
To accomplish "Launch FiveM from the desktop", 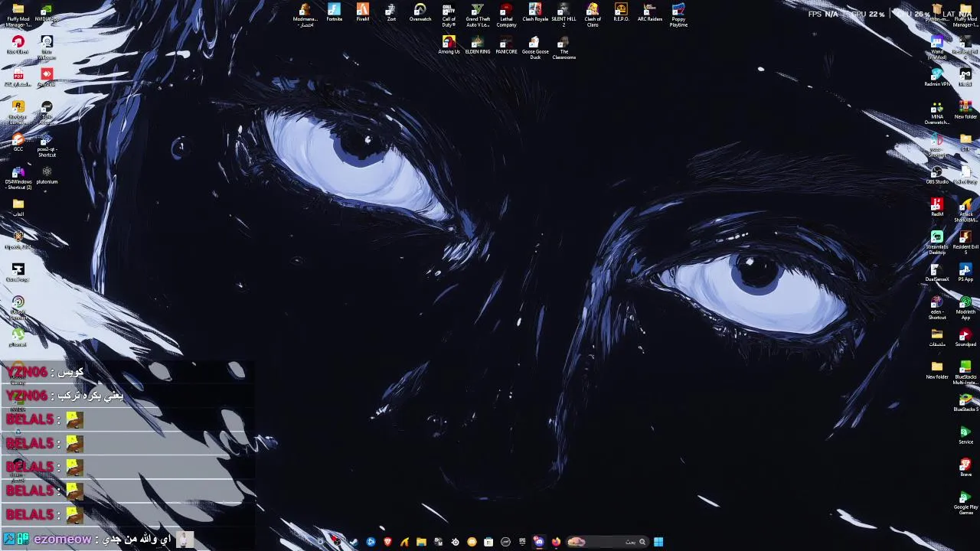I will 363,13.
